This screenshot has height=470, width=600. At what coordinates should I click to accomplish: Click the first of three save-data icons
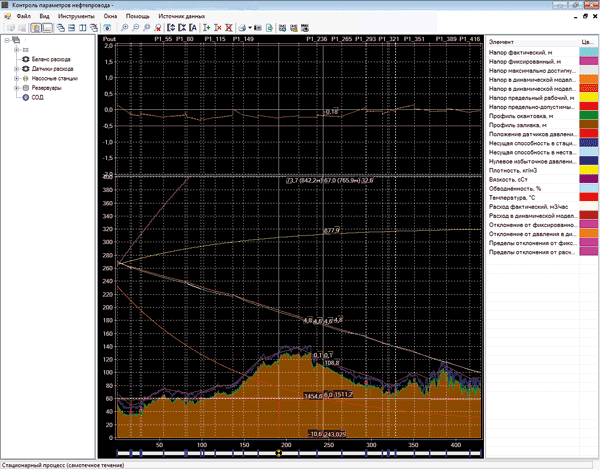(x=282, y=28)
